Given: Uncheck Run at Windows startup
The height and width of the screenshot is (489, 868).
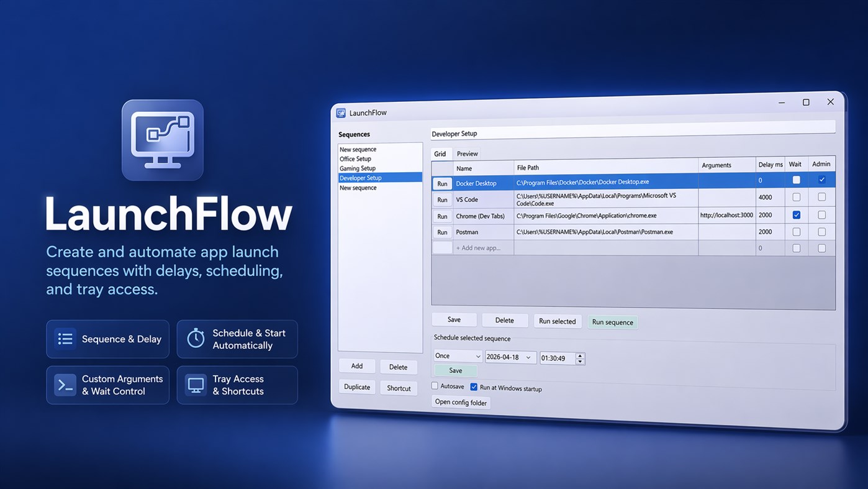Looking at the screenshot, I should point(474,387).
